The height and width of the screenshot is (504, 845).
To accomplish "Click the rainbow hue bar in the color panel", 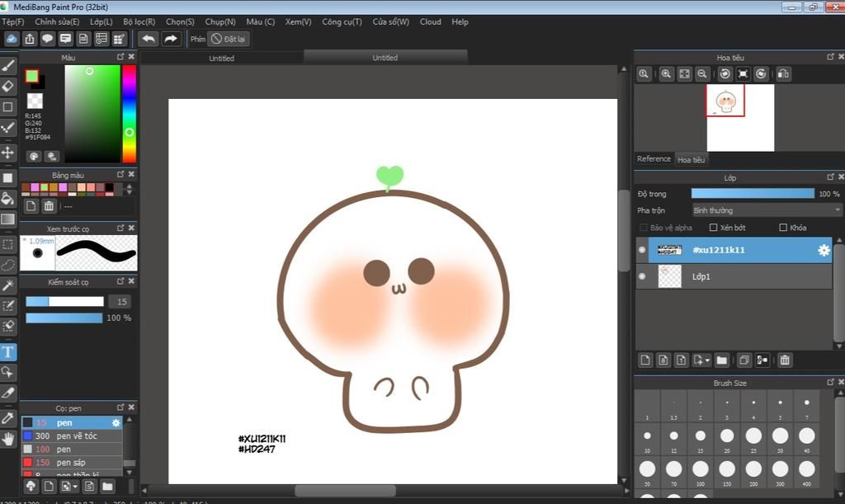I will [x=130, y=114].
